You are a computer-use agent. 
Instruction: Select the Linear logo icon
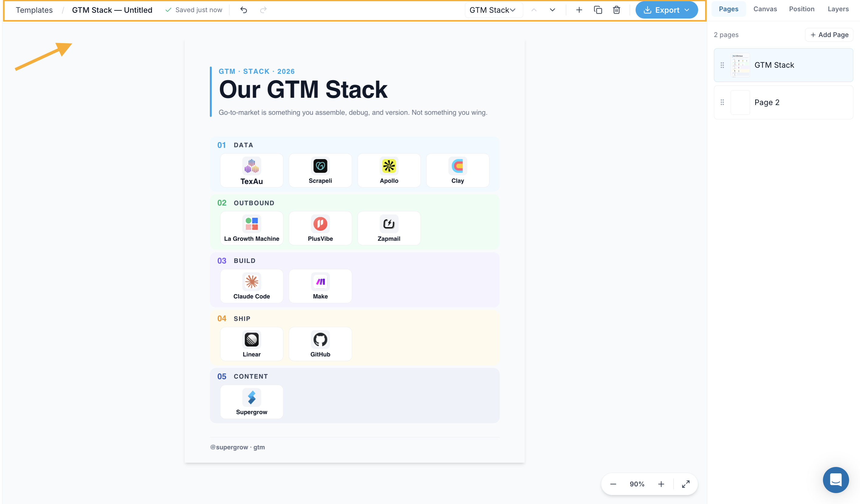pos(251,339)
